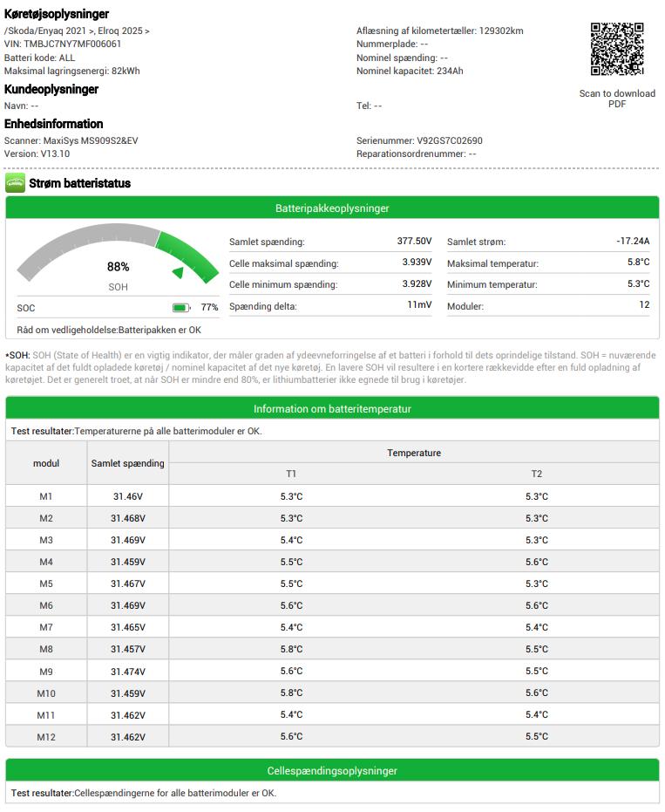The height and width of the screenshot is (812, 665).
Task: Click the 31.474V voltage cell for M9
Action: click(128, 672)
